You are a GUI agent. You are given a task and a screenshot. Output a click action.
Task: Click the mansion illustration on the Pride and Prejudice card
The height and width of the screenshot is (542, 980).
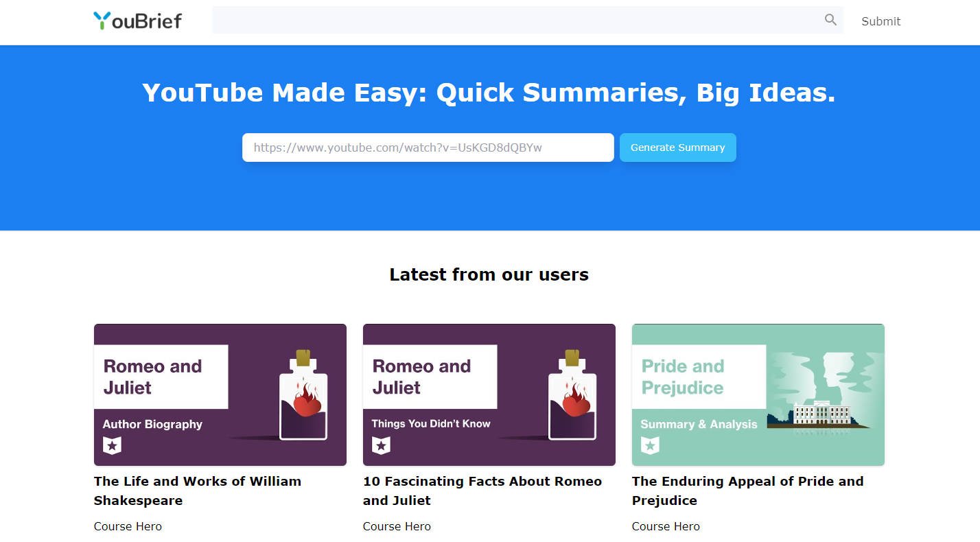pos(821,414)
